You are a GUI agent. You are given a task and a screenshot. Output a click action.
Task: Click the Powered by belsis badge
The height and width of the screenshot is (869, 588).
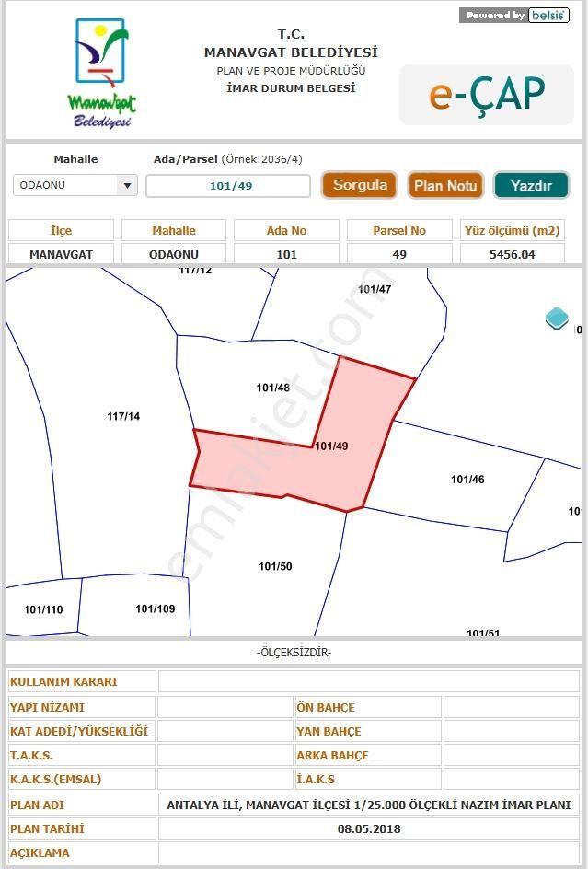(515, 16)
